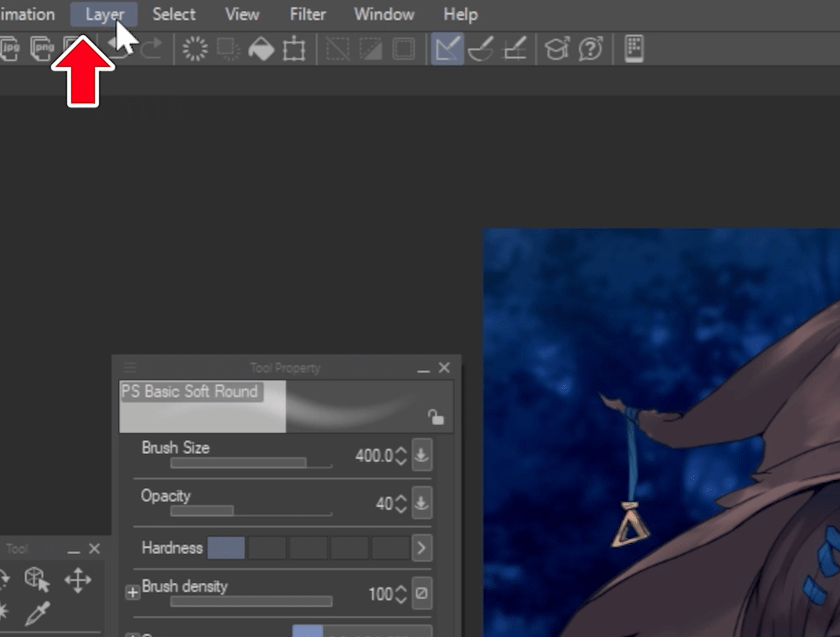Click the Scale/Rotate transform icon

[294, 49]
